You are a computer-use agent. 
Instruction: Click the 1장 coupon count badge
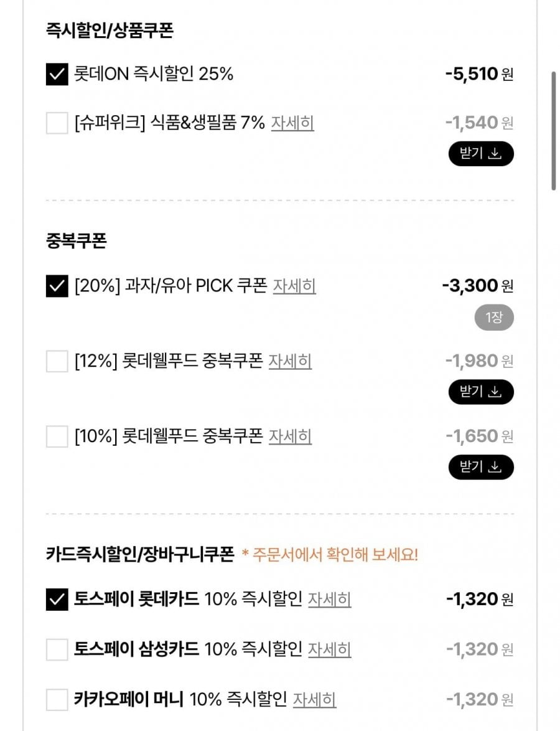tap(494, 318)
